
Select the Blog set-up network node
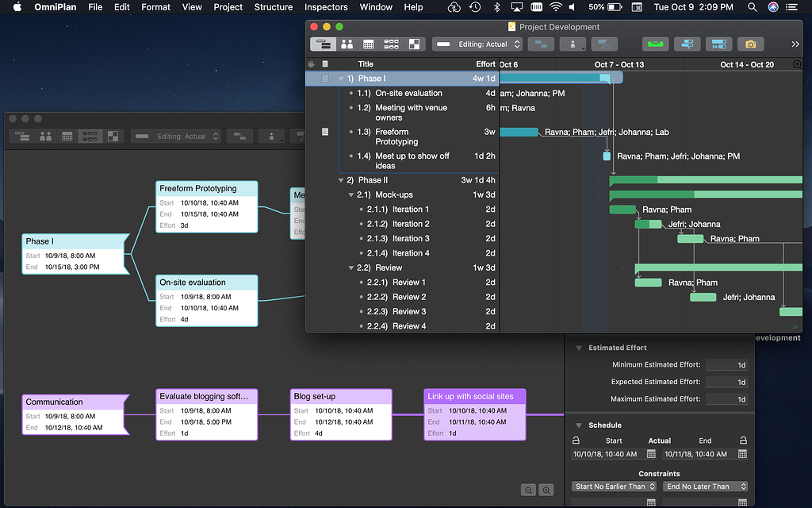[341, 414]
